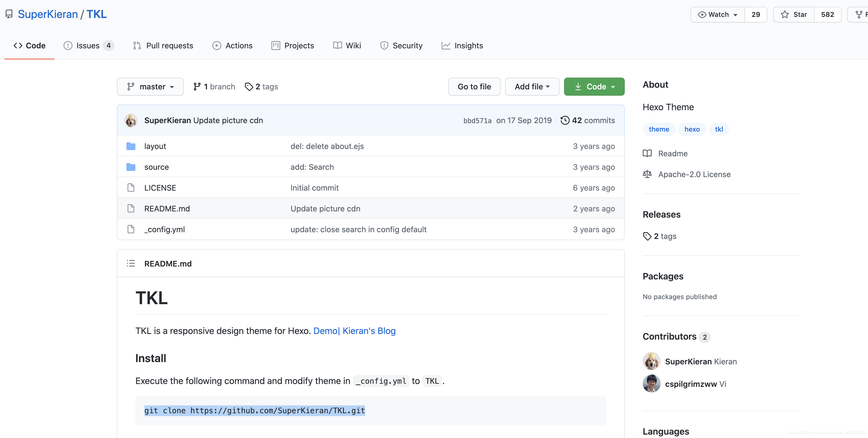
Task: Open the source folder
Action: click(156, 167)
